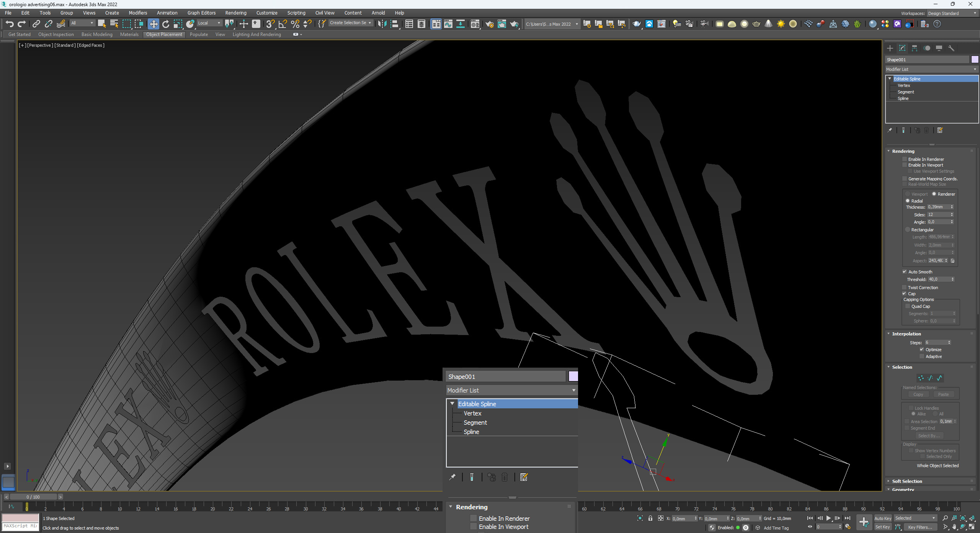Image resolution: width=980 pixels, height=533 pixels.
Task: Open the Modifier List dropdown in right panel
Action: (932, 69)
